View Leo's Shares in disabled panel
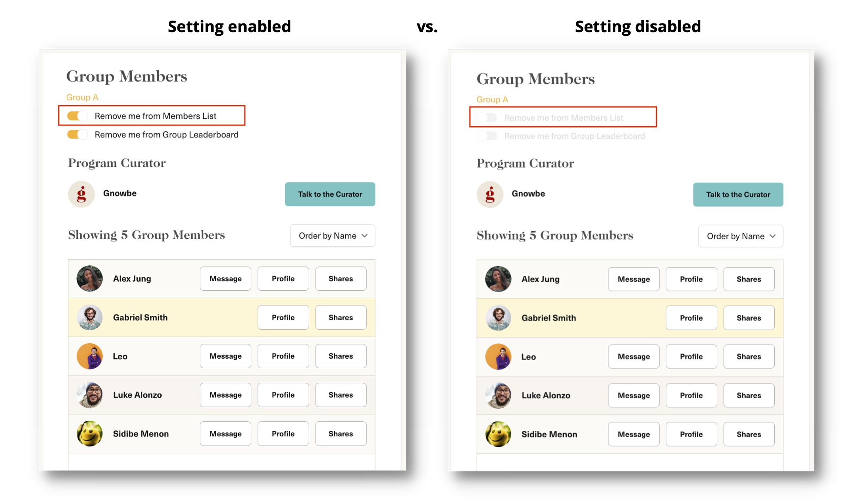This screenshot has width=868, height=500. (749, 357)
